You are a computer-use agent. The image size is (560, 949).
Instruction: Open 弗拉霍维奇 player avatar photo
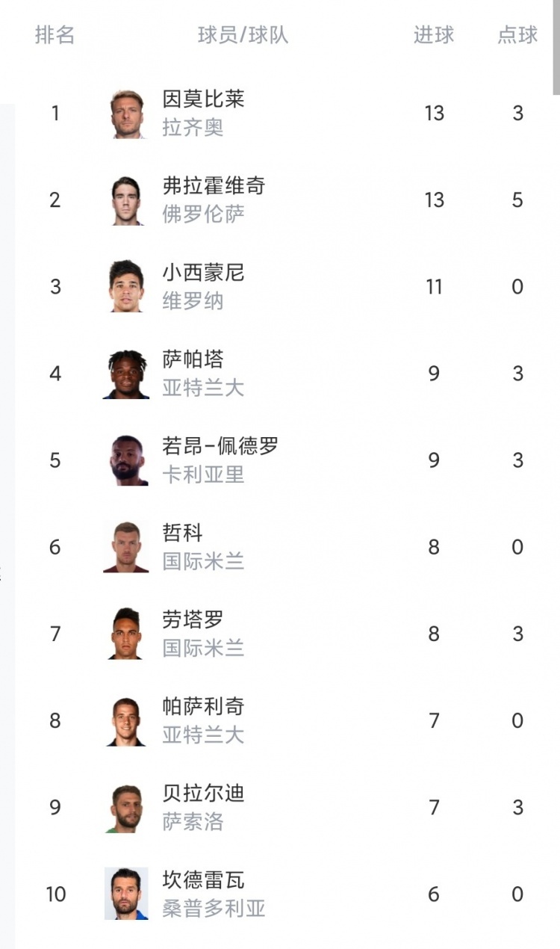[x=126, y=200]
